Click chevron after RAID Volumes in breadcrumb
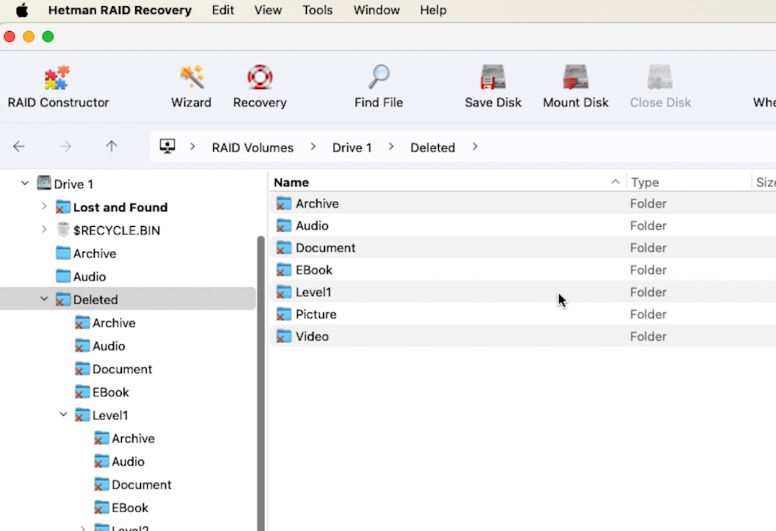 313,147
